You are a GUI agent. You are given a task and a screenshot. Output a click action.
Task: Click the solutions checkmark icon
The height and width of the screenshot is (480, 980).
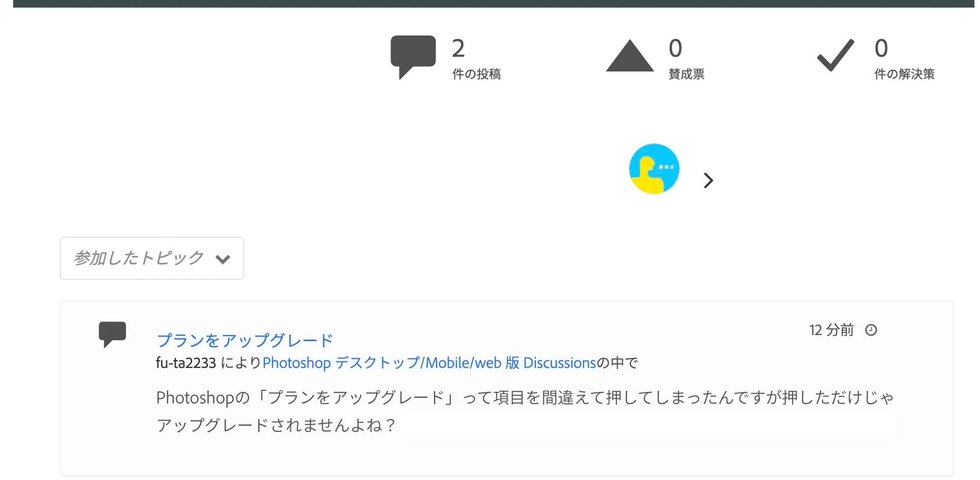click(x=836, y=55)
